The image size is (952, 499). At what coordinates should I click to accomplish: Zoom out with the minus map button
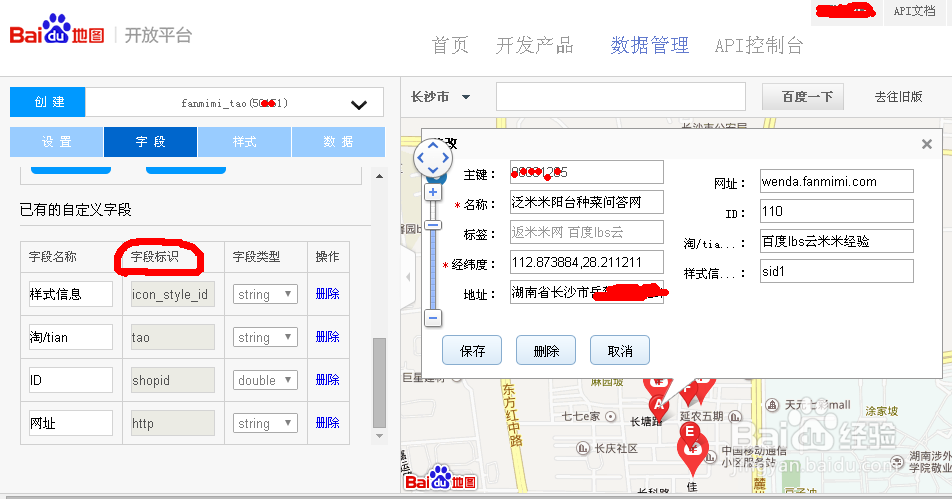(432, 317)
